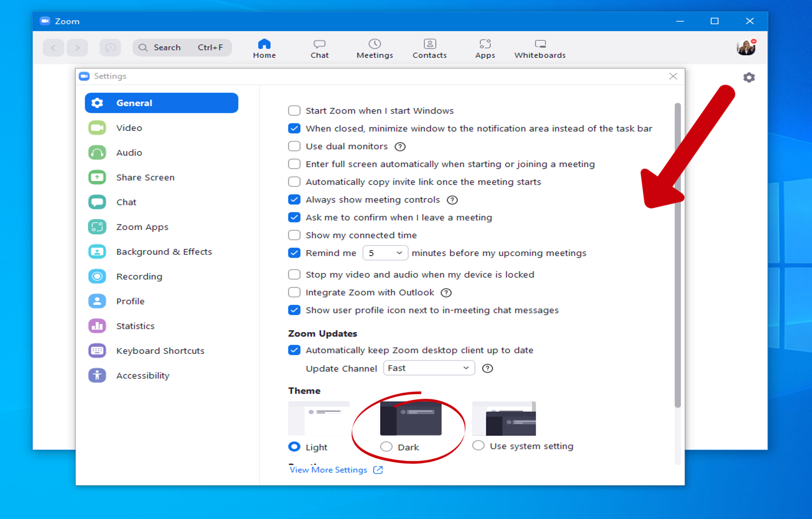The height and width of the screenshot is (519, 812).
Task: Select Use system setting theme radio
Action: coord(478,446)
